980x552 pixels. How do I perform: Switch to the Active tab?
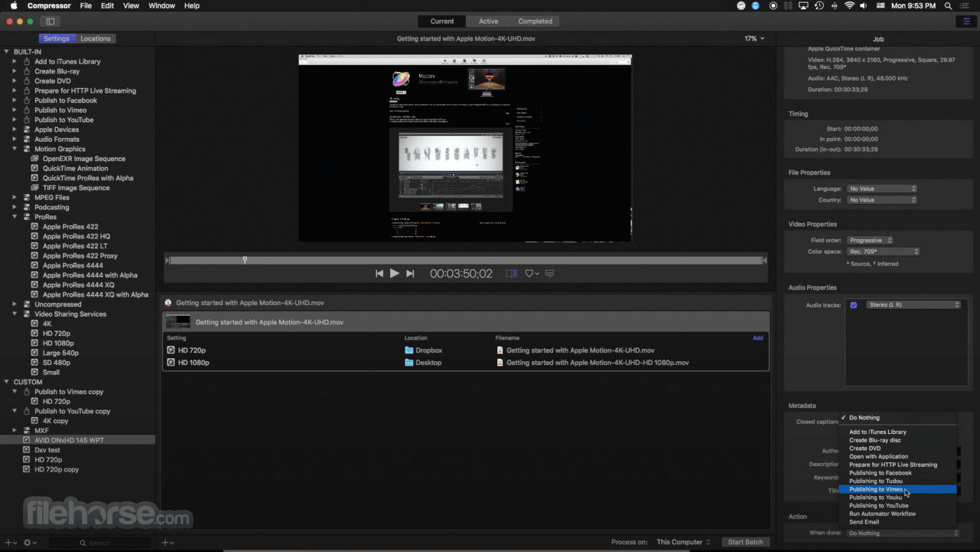click(x=489, y=21)
